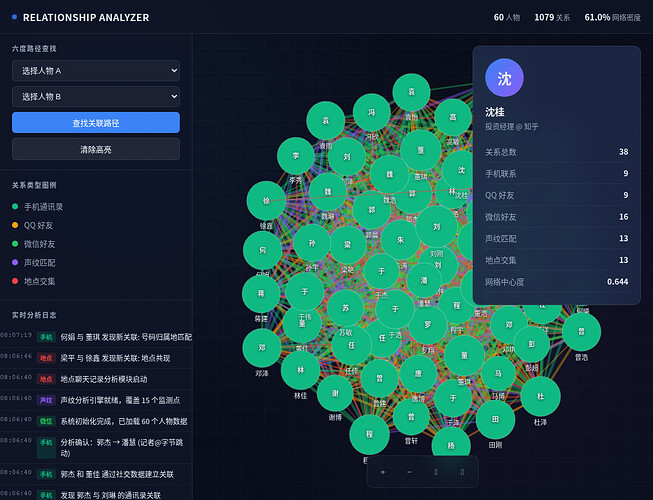
Task: Click the 清除高亮 button
Action: 96,149
